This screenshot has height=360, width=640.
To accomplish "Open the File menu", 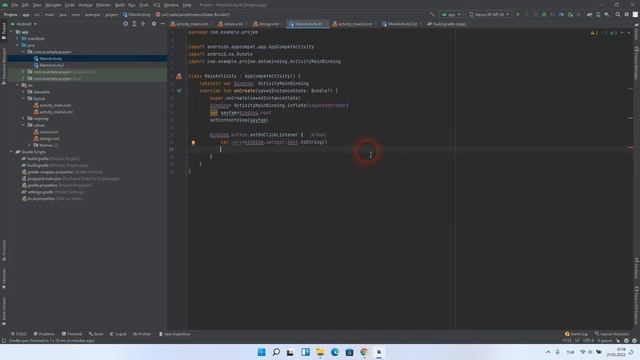I will 15,5.
